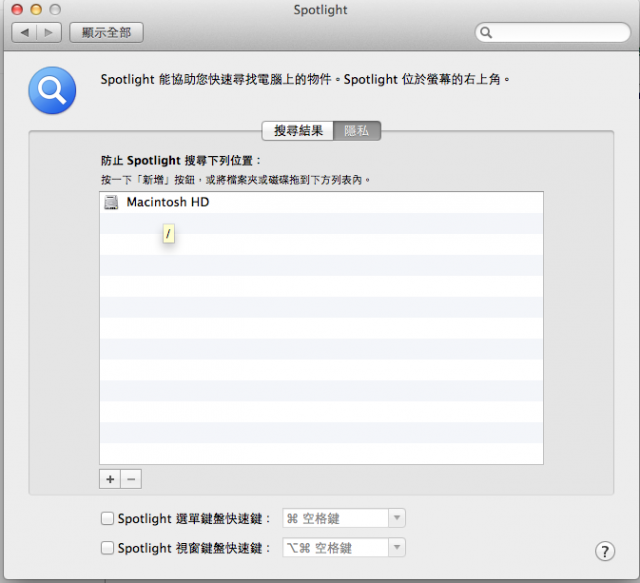Minimize the window with the yellow button
Image resolution: width=640 pixels, height=583 pixels.
tap(36, 9)
